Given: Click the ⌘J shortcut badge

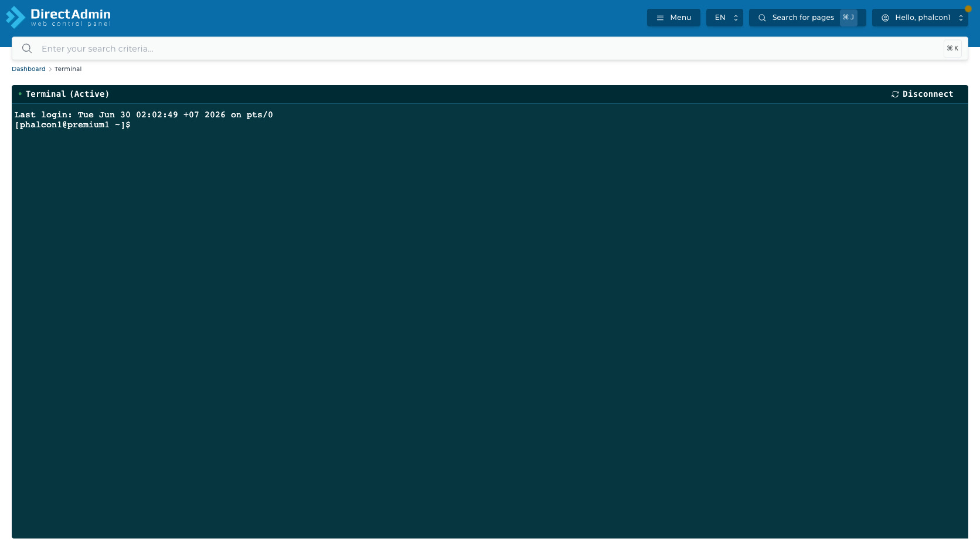Looking at the screenshot, I should pyautogui.click(x=848, y=18).
